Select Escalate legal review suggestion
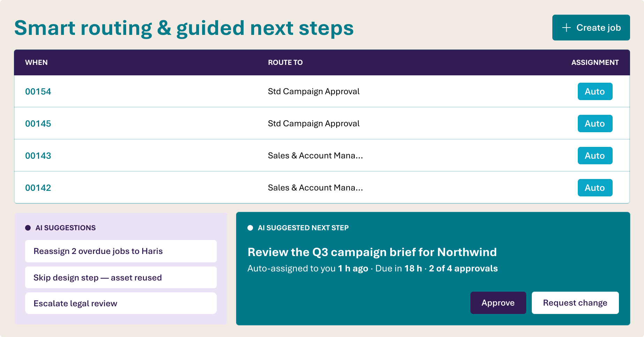Image resolution: width=644 pixels, height=337 pixels. 121,303
